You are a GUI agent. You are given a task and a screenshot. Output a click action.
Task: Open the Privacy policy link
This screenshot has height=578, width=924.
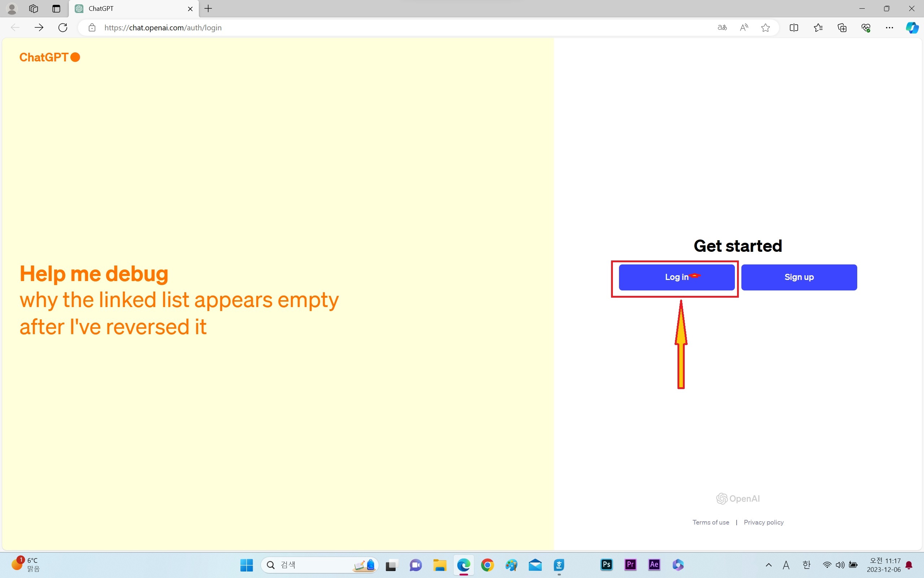(x=764, y=522)
